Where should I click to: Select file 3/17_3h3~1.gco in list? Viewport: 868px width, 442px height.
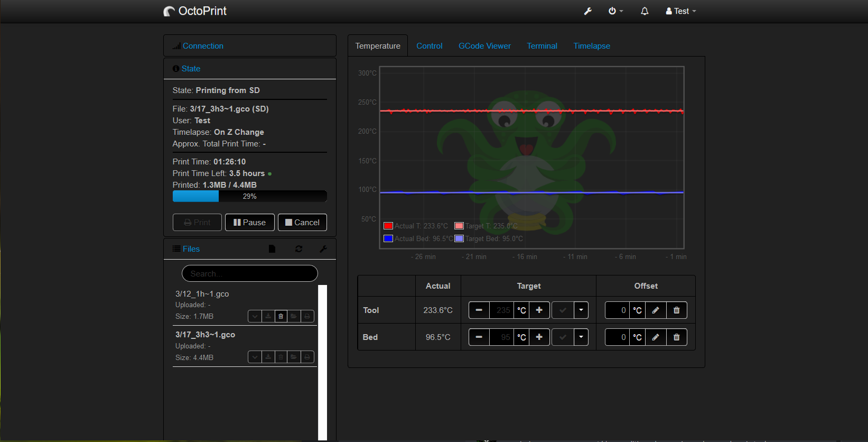tap(206, 335)
